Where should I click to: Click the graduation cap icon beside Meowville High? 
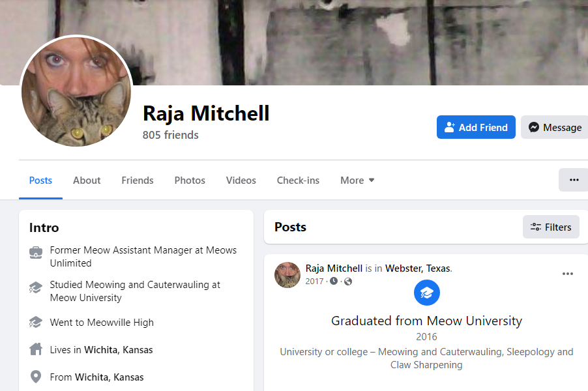[37, 323]
